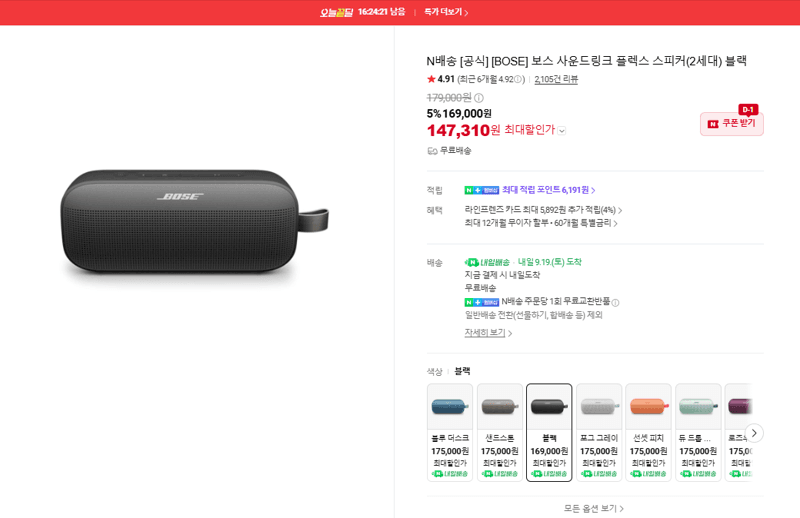Click the next arrow in color carousel
Viewport: 800px width, 518px height.
click(x=754, y=433)
